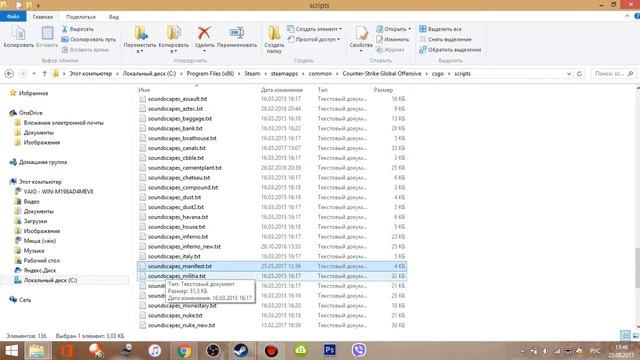Image resolution: width=640 pixels, height=360 pixels.
Task: Switch to details view in the status bar
Action: click(625, 336)
